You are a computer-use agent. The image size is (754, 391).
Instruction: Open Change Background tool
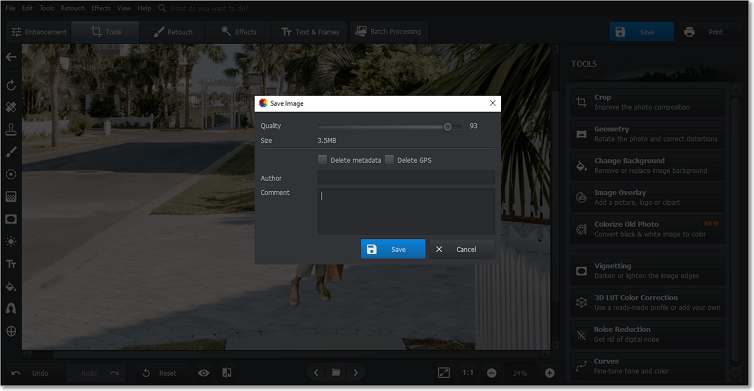647,165
